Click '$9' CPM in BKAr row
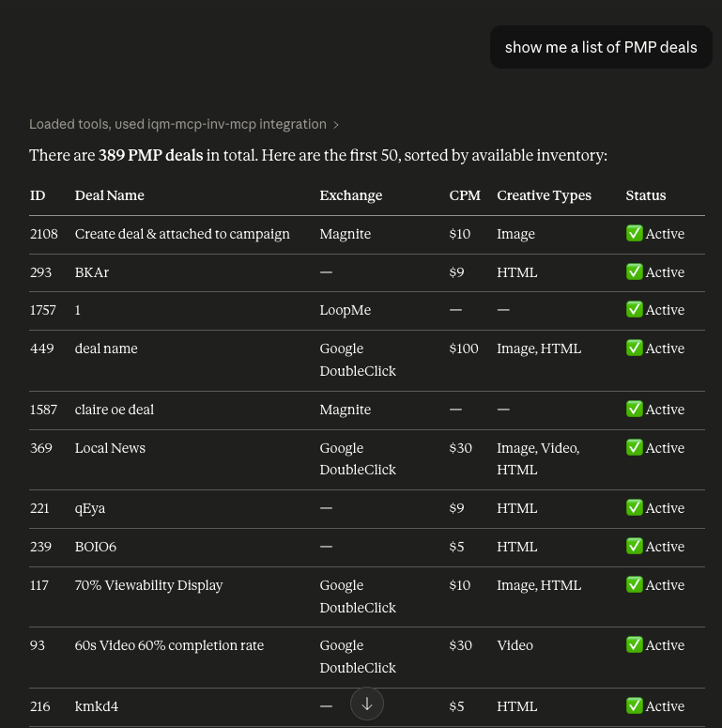Image resolution: width=722 pixels, height=728 pixels. click(x=456, y=272)
